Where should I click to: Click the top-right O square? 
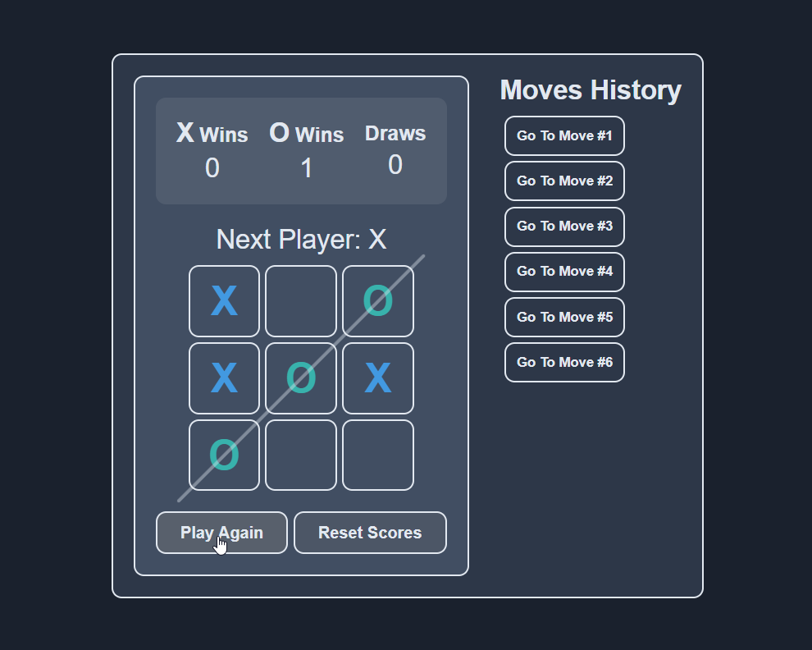(378, 301)
